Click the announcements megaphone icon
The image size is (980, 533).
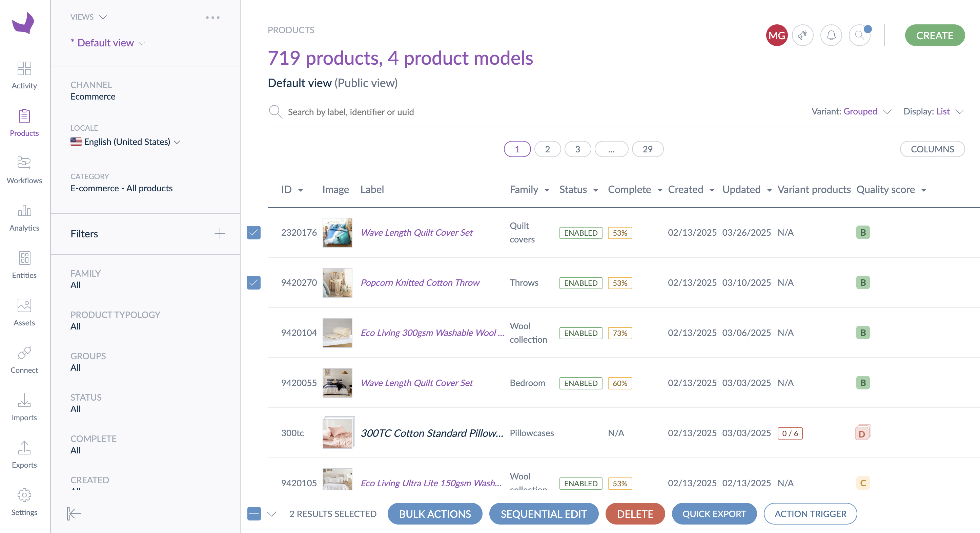click(803, 35)
